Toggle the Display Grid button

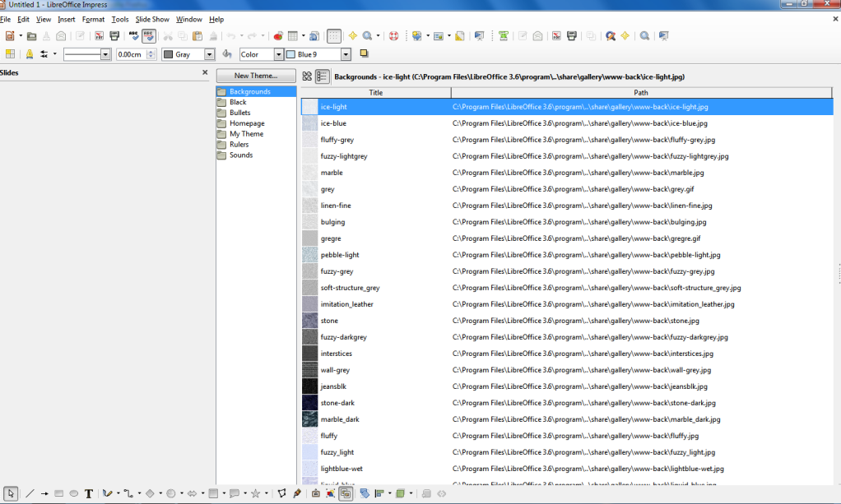point(333,36)
